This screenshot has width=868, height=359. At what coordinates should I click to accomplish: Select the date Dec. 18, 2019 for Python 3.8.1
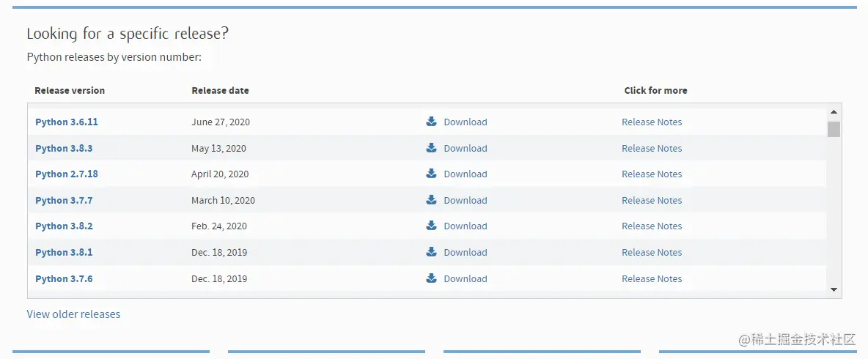[219, 252]
